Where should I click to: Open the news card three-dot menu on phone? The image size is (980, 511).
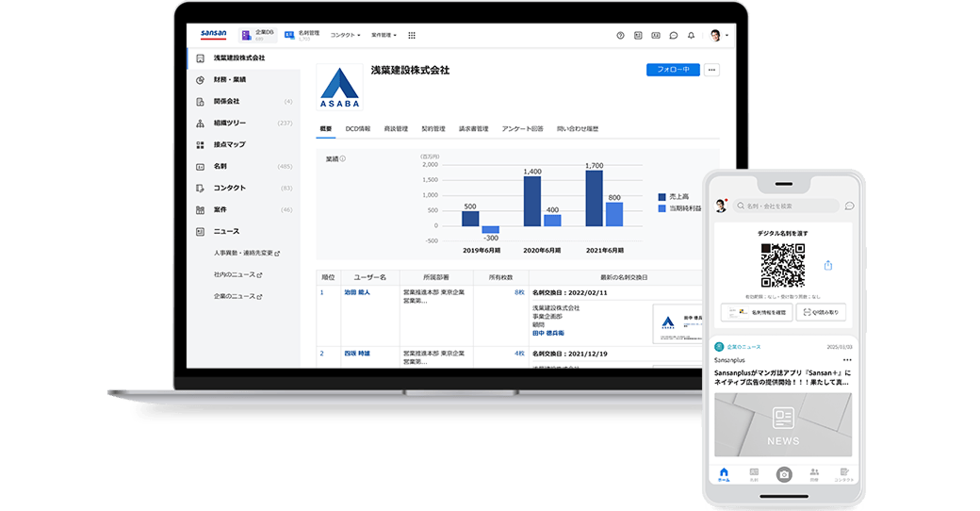(847, 360)
